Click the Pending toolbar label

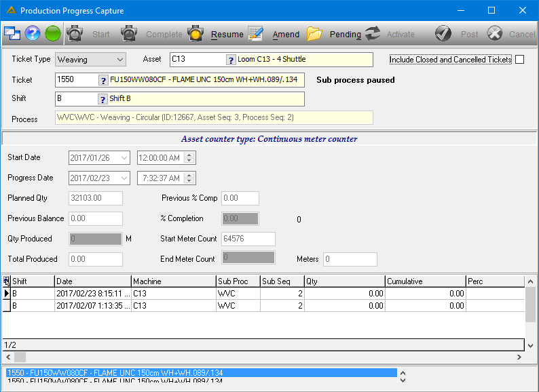point(346,35)
